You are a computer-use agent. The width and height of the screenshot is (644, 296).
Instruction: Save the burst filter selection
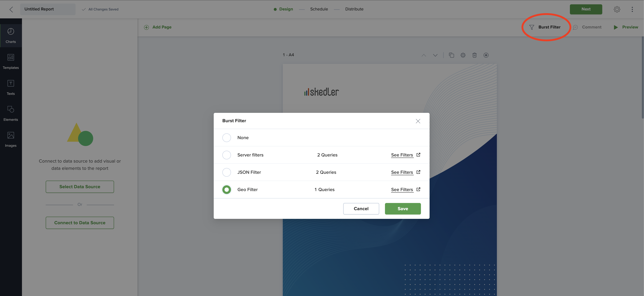coord(403,209)
